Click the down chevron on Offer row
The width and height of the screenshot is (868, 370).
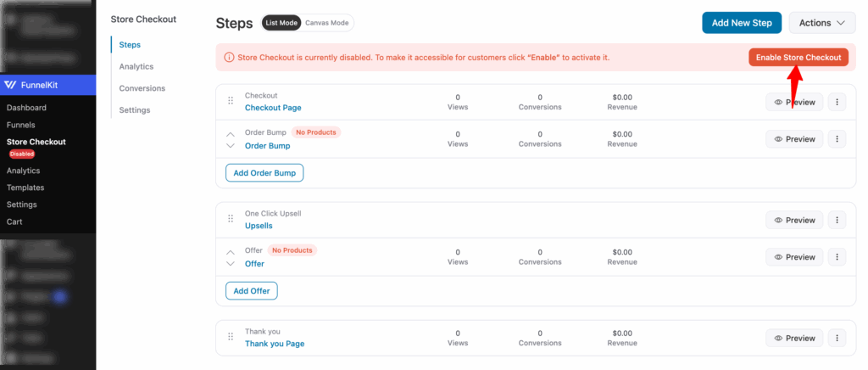(231, 264)
